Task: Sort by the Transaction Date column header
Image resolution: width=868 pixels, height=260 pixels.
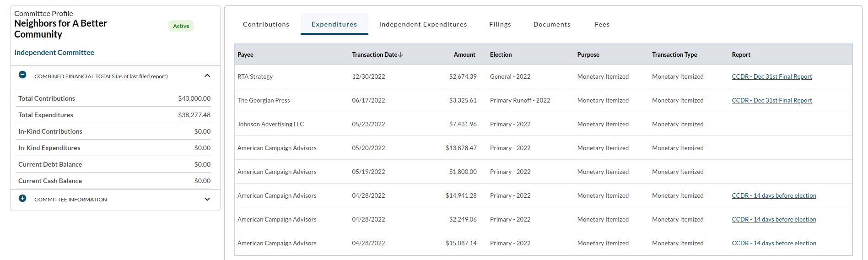Action: (x=374, y=54)
